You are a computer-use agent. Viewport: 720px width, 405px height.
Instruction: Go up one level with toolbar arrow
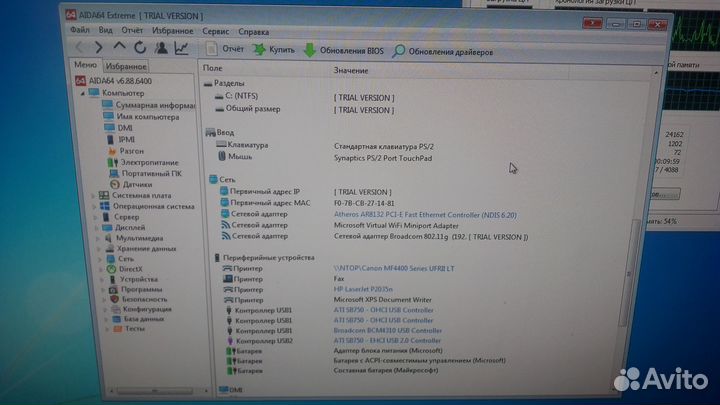click(119, 46)
